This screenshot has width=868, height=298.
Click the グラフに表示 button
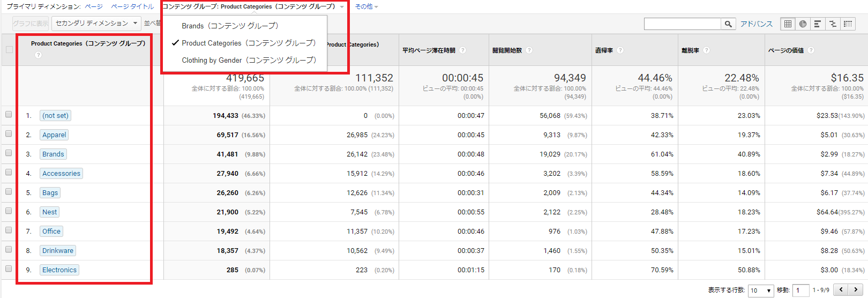(31, 23)
